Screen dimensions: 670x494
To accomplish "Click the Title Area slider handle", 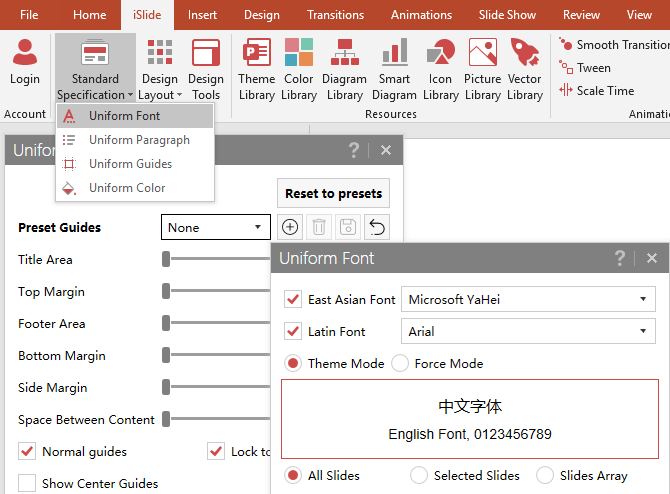I will (x=166, y=259).
